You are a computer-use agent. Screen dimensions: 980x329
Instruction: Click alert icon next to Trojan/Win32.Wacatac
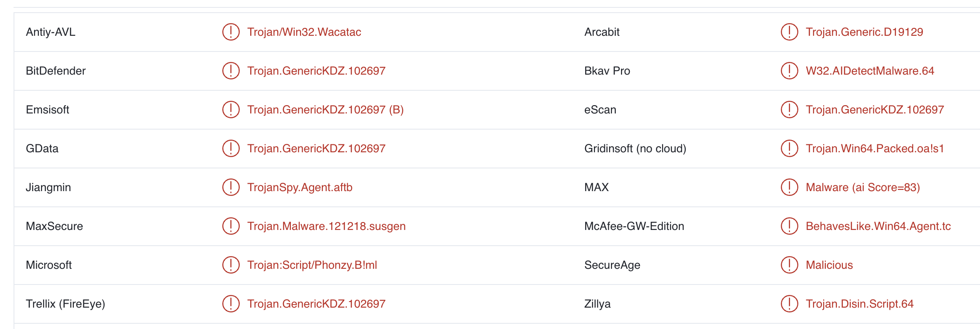click(231, 32)
